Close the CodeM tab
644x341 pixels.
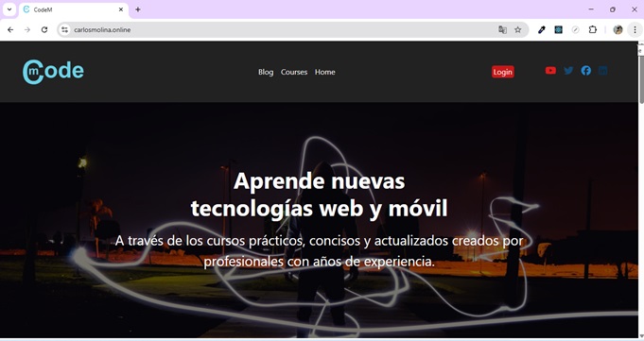click(121, 9)
